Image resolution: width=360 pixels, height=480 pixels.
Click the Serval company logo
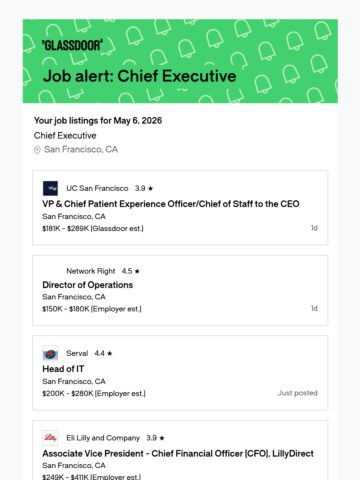tap(50, 354)
